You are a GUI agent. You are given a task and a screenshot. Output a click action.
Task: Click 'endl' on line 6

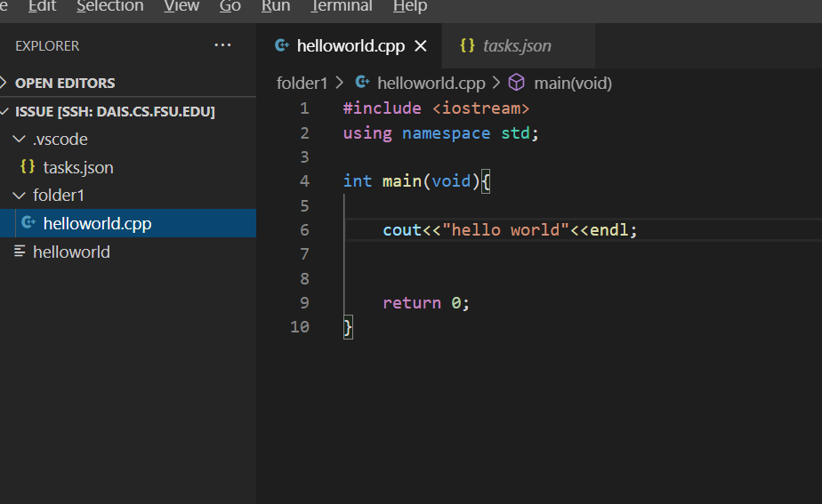608,230
